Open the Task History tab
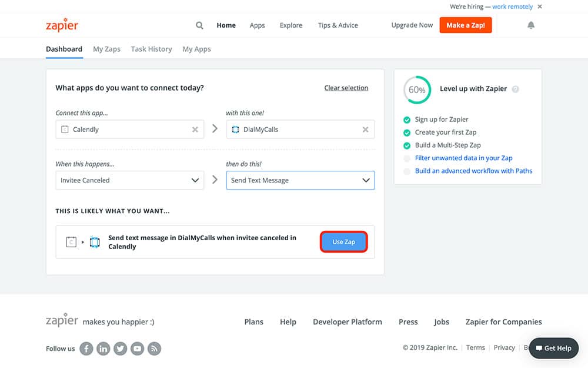This screenshot has width=588, height=368. pyautogui.click(x=151, y=49)
